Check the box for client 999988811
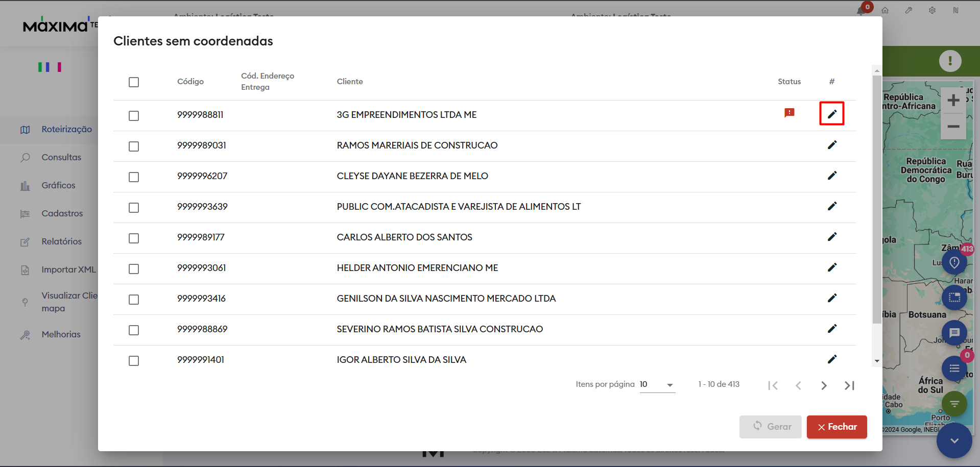Viewport: 980px width, 467px height. pyautogui.click(x=134, y=116)
